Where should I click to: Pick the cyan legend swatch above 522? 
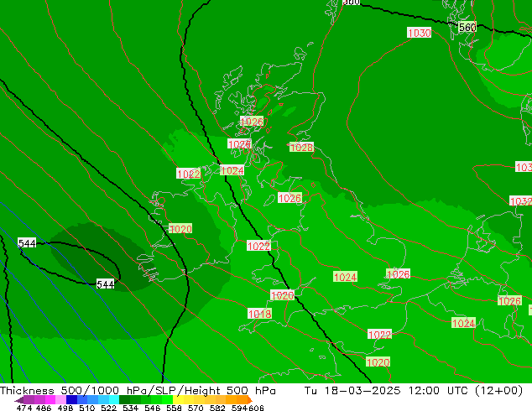pos(114,399)
